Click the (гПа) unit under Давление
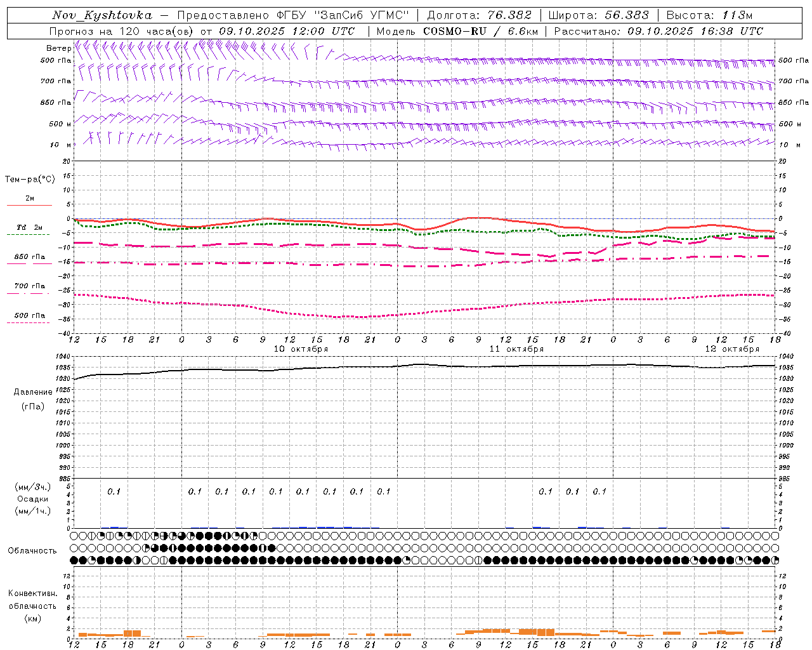The image size is (812, 650). (33, 406)
